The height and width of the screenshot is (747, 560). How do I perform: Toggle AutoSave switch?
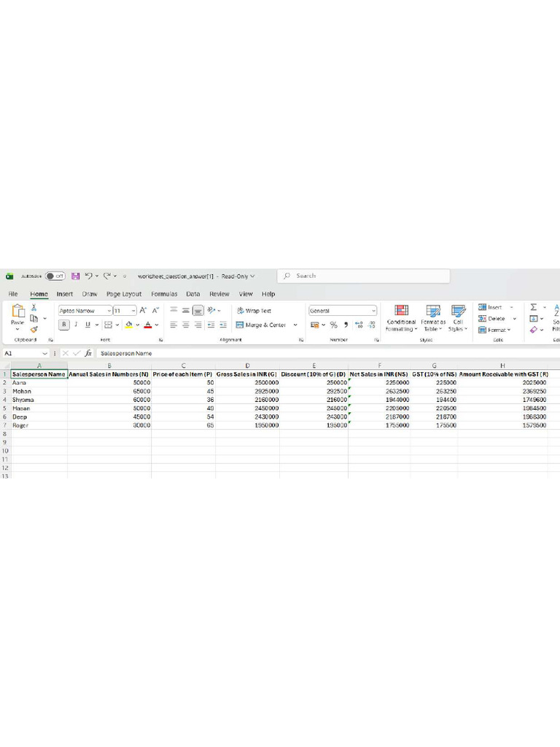55,276
